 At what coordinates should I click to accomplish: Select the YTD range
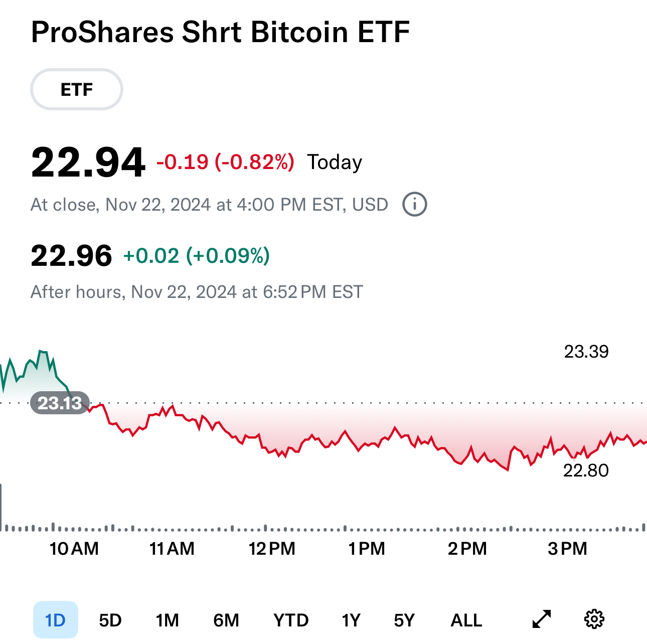pyautogui.click(x=291, y=620)
